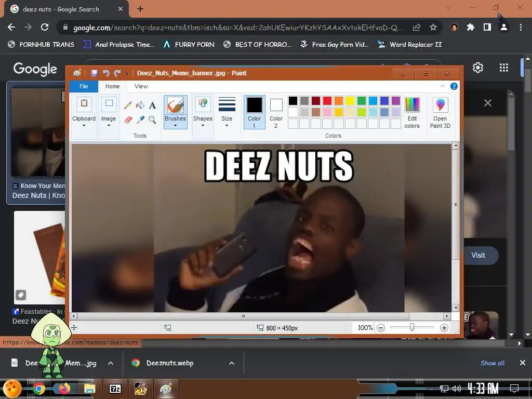The image size is (532, 399).
Task: Switch to the View ribbon tab
Action: pyautogui.click(x=141, y=86)
